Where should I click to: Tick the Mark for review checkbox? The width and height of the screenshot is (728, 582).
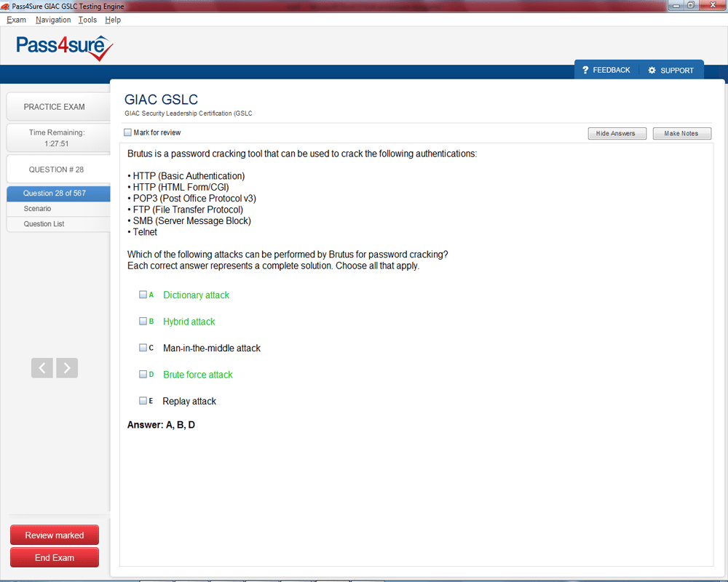(127, 132)
